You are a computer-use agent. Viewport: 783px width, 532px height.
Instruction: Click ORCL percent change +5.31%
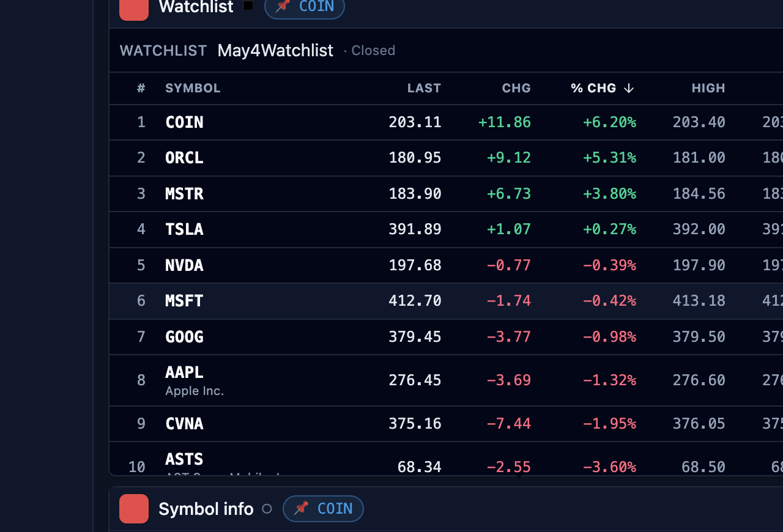609,158
